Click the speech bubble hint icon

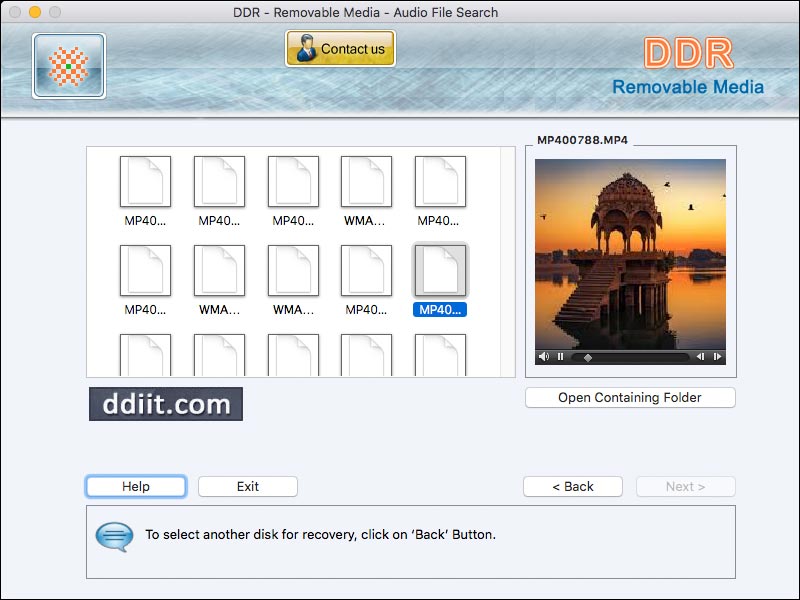pos(113,536)
